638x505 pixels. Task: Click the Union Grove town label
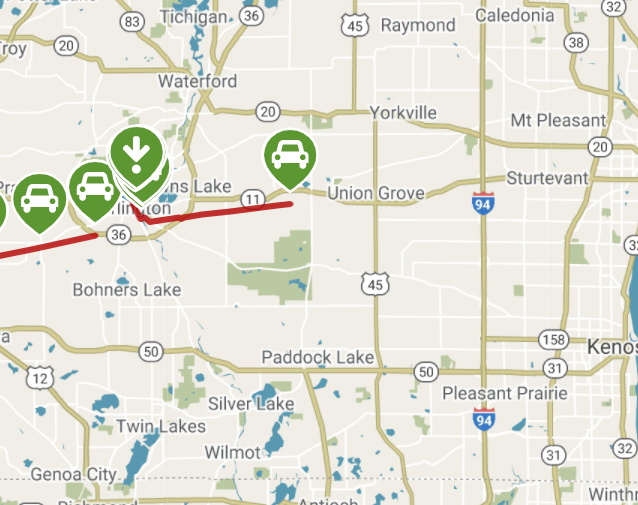coord(376,193)
